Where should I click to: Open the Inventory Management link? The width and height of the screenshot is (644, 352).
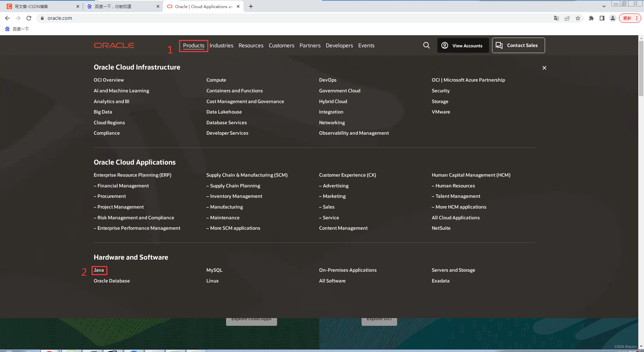click(234, 196)
